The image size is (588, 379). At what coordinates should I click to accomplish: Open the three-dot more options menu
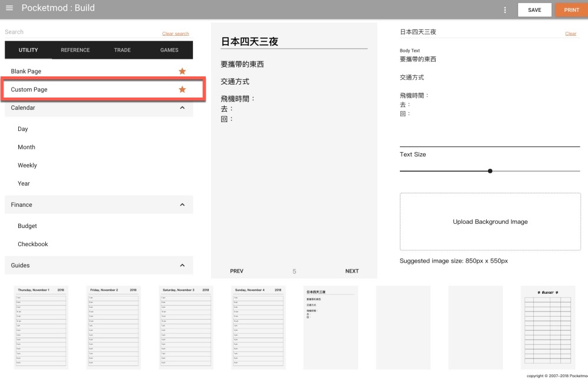tap(505, 10)
